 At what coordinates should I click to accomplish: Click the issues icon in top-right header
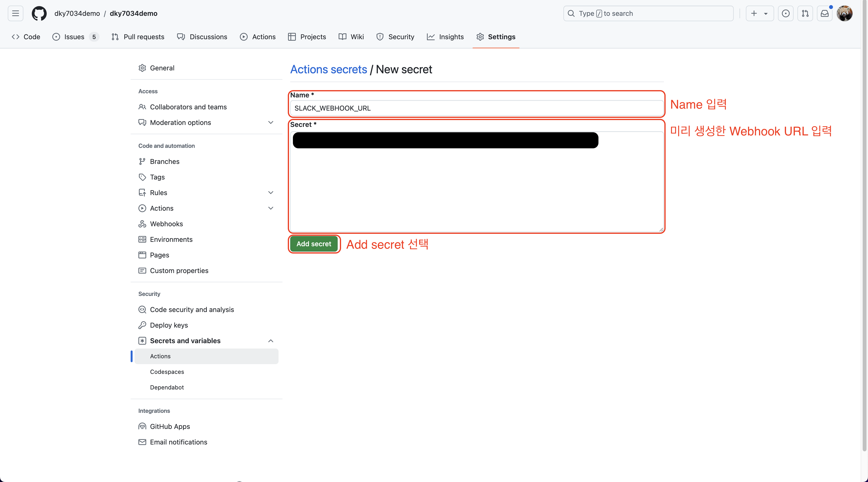point(786,13)
